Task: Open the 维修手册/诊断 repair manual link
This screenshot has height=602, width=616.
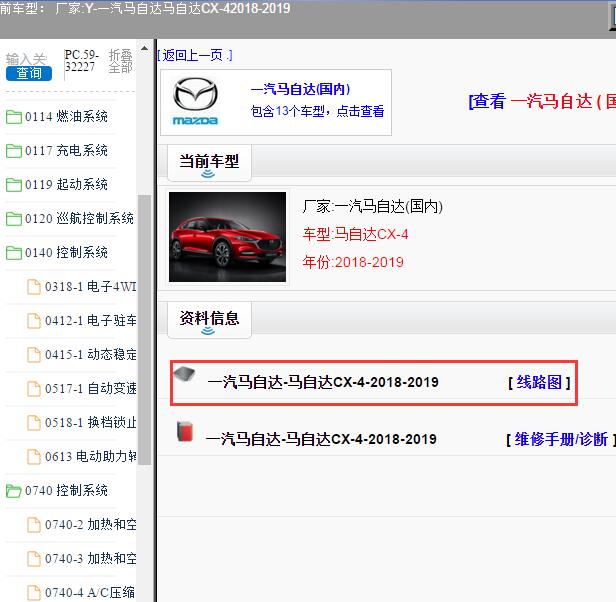Action: [561, 439]
